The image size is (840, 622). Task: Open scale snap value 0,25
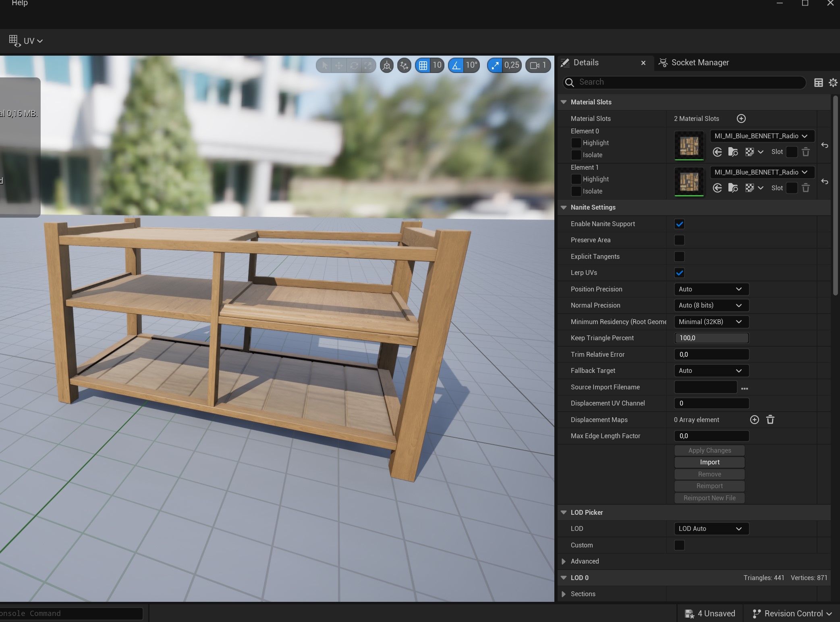tap(512, 65)
